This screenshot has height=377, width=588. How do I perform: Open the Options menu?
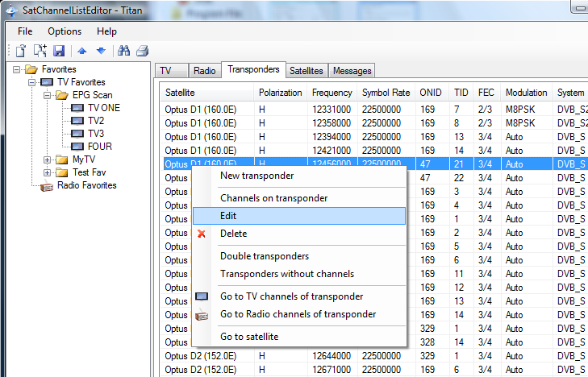click(x=65, y=31)
